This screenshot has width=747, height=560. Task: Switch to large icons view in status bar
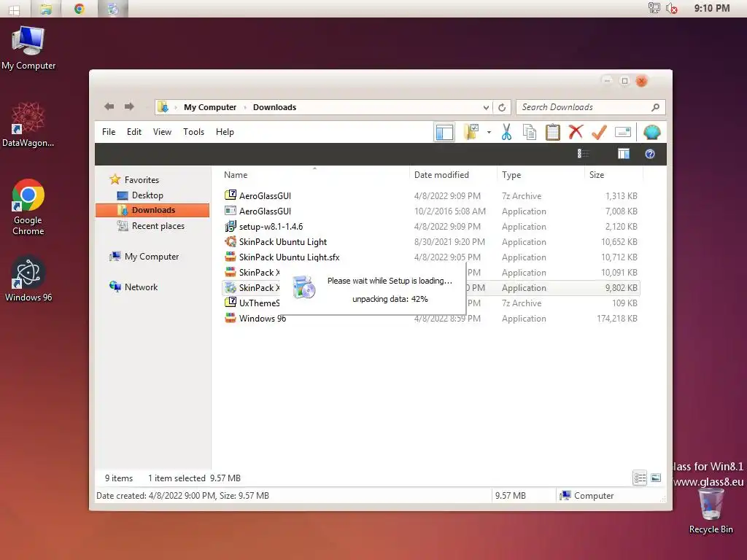pos(656,478)
